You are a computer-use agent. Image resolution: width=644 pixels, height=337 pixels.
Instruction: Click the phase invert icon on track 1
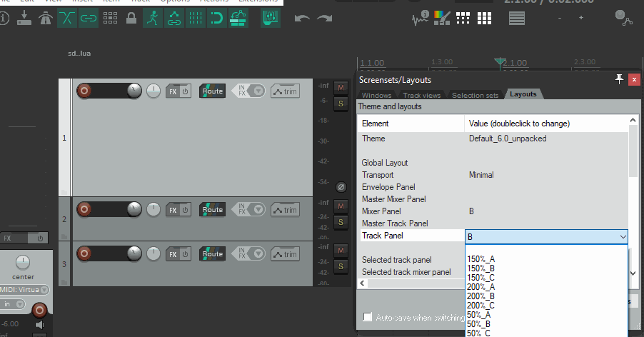pyautogui.click(x=341, y=186)
